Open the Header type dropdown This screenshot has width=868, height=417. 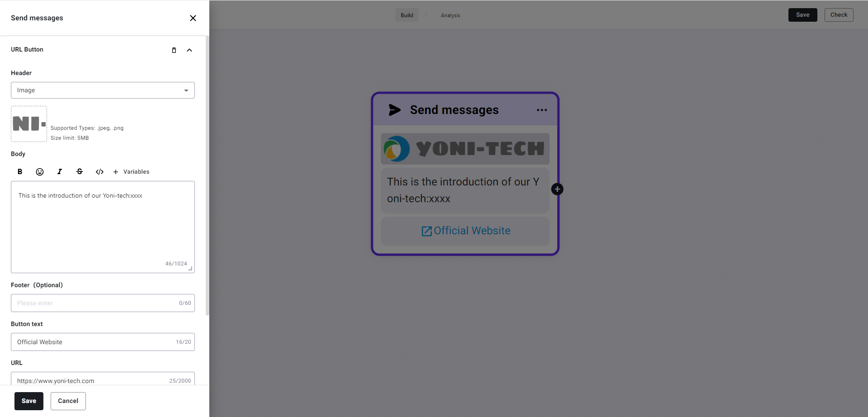pyautogui.click(x=103, y=90)
